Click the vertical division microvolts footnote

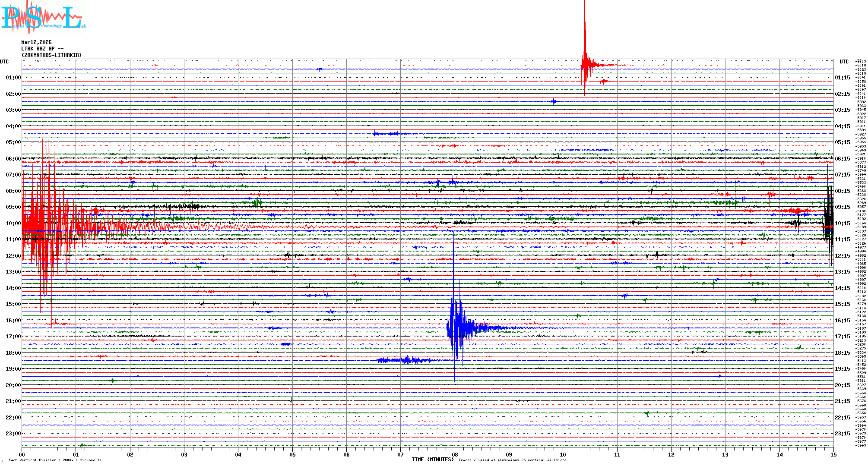tap(55, 460)
